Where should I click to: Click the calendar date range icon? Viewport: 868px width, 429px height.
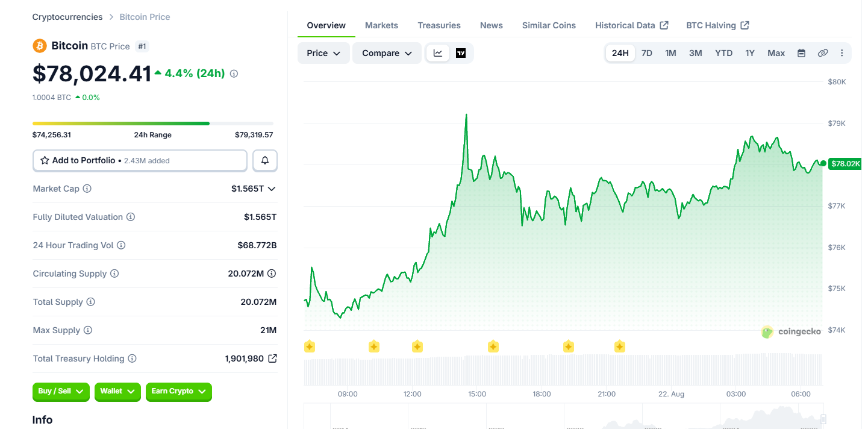[801, 53]
